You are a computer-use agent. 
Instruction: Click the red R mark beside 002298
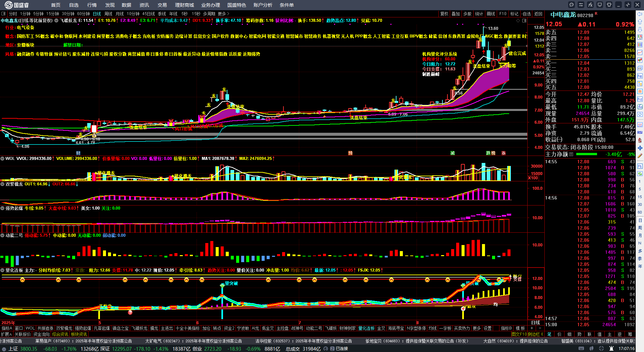coord(596,14)
